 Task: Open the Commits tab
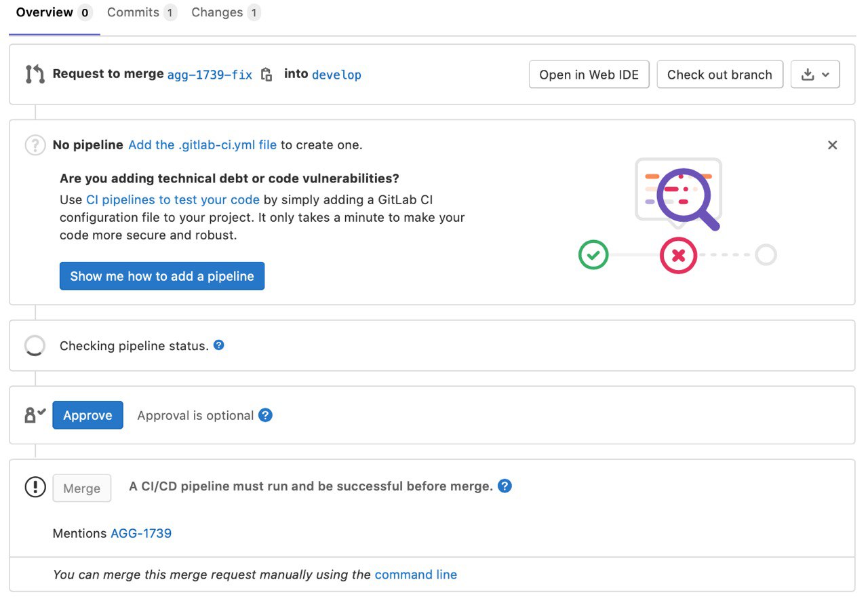click(x=142, y=13)
